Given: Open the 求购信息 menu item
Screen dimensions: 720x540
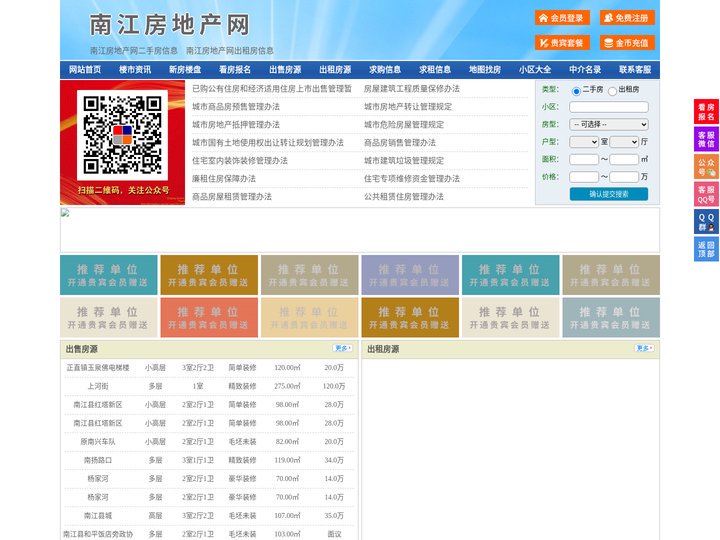Looking at the screenshot, I should (x=385, y=70).
